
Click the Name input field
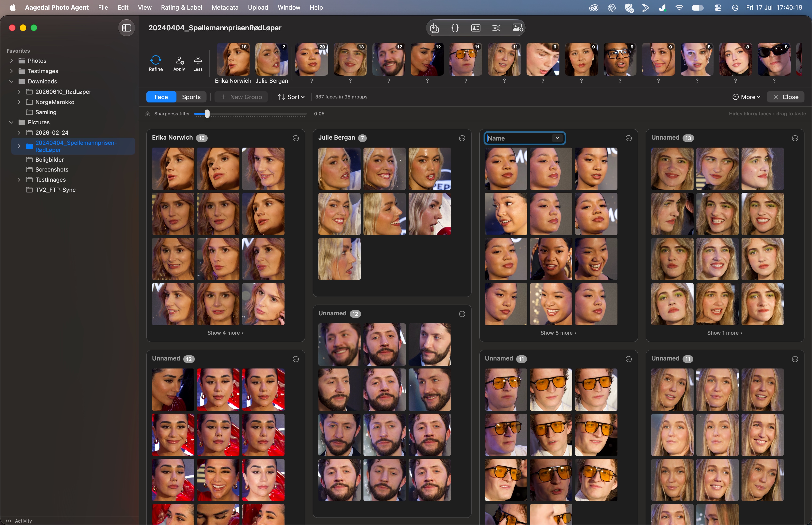coord(525,138)
